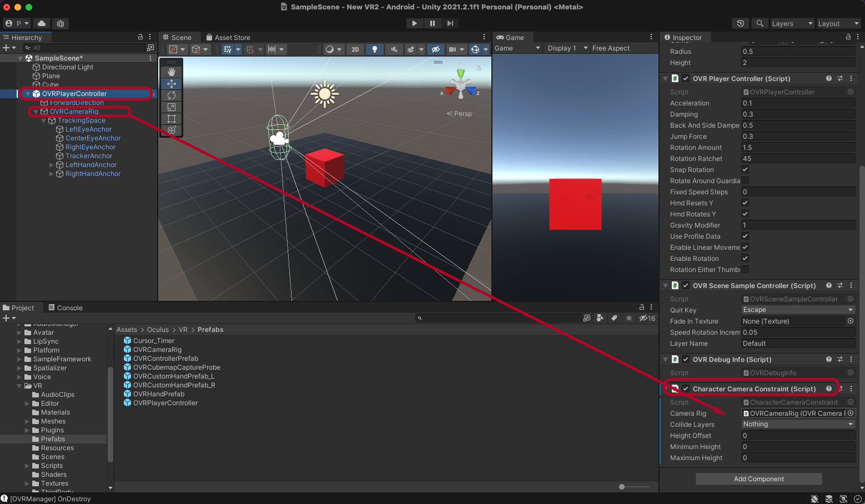
Task: Lock the Hierarchy panel
Action: click(x=140, y=37)
